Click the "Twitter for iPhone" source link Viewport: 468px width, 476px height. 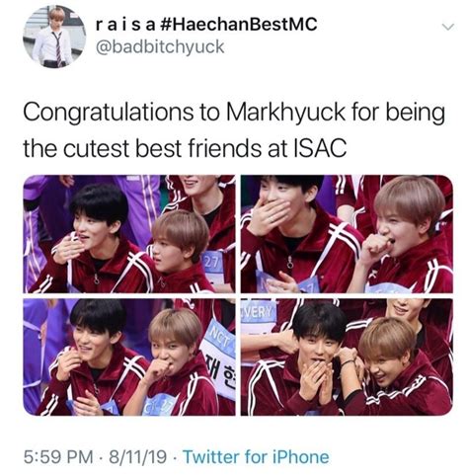(256, 457)
